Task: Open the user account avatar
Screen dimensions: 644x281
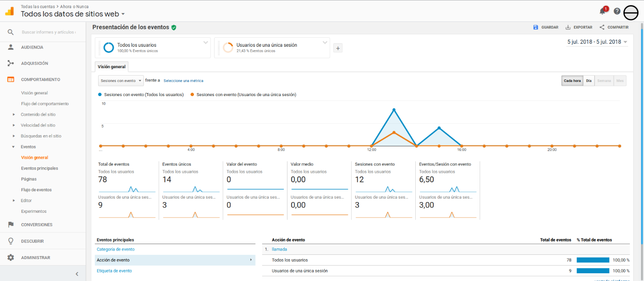Action: click(x=631, y=13)
